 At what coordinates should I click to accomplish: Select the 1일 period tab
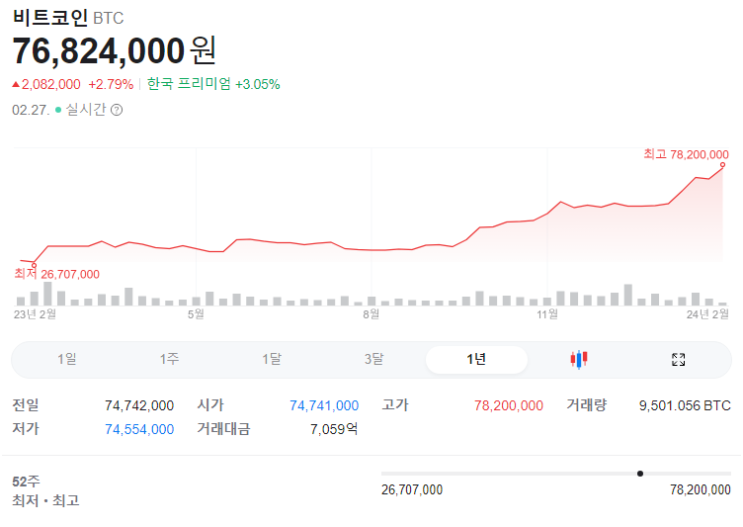[x=67, y=359]
